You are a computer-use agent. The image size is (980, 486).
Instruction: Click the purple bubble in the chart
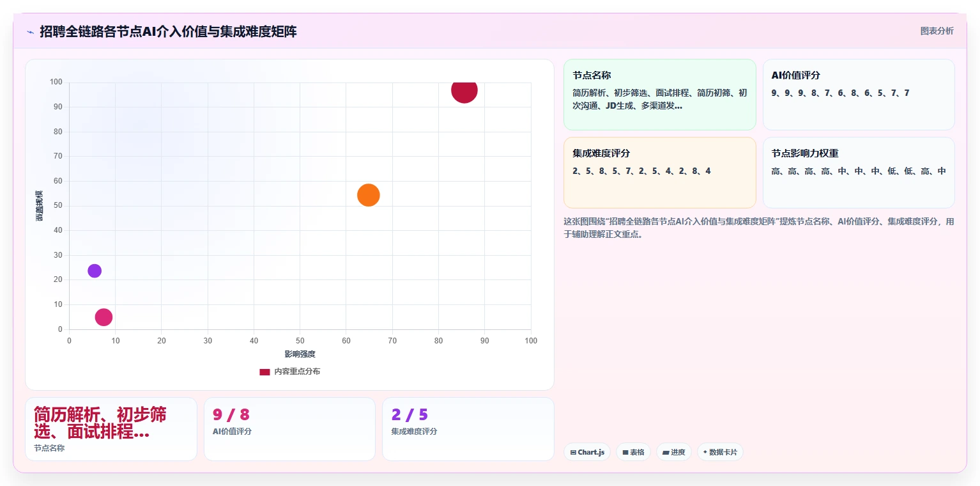click(95, 271)
